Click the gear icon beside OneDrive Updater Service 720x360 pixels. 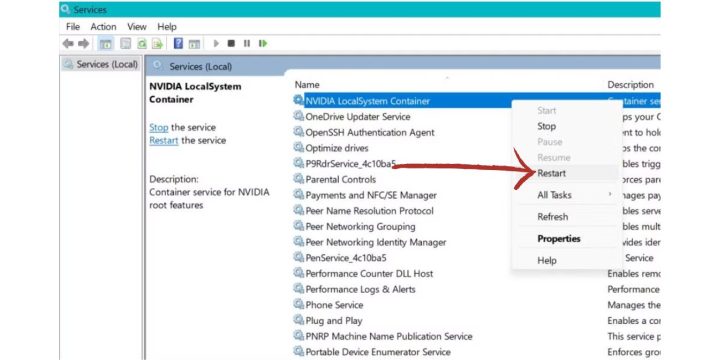pos(299,116)
